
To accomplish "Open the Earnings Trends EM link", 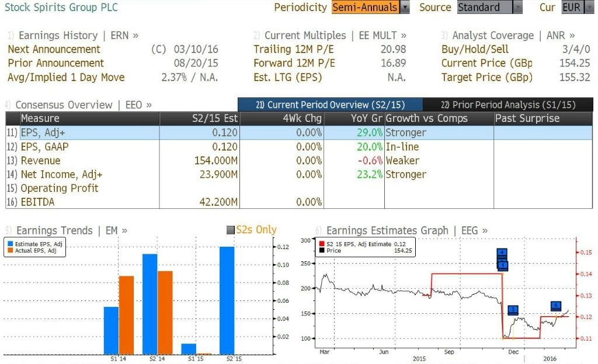I will (x=72, y=230).
